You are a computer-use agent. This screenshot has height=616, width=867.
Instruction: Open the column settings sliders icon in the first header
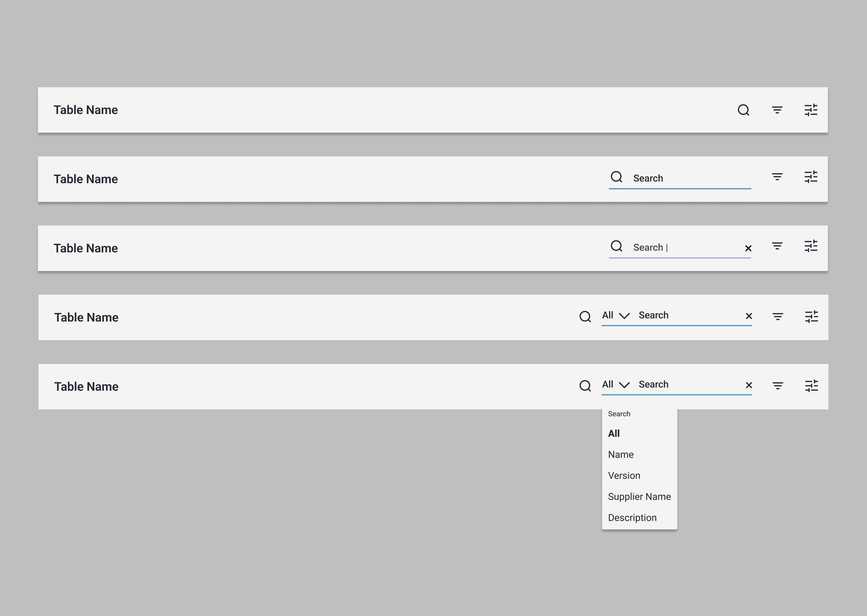811,110
